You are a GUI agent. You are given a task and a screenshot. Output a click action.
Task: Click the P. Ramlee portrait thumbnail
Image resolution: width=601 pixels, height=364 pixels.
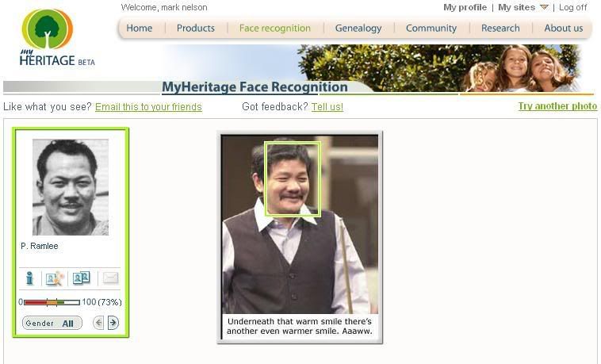point(71,187)
